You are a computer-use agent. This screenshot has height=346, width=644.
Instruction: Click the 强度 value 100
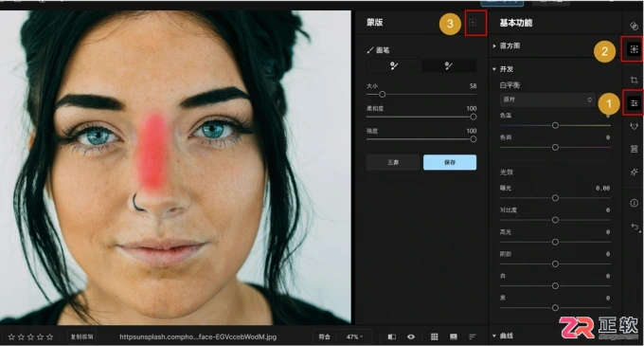click(x=471, y=131)
